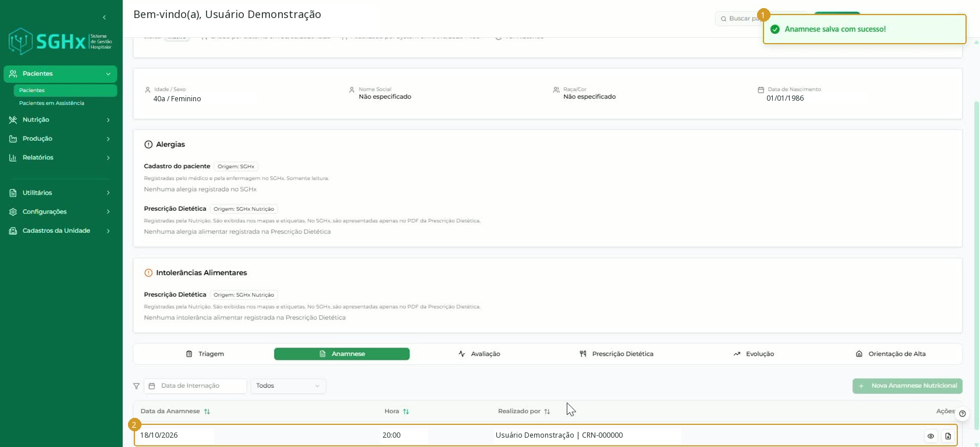Click the Origem: SGHx badge
Viewport: 980px width, 447px height.
(x=236, y=166)
